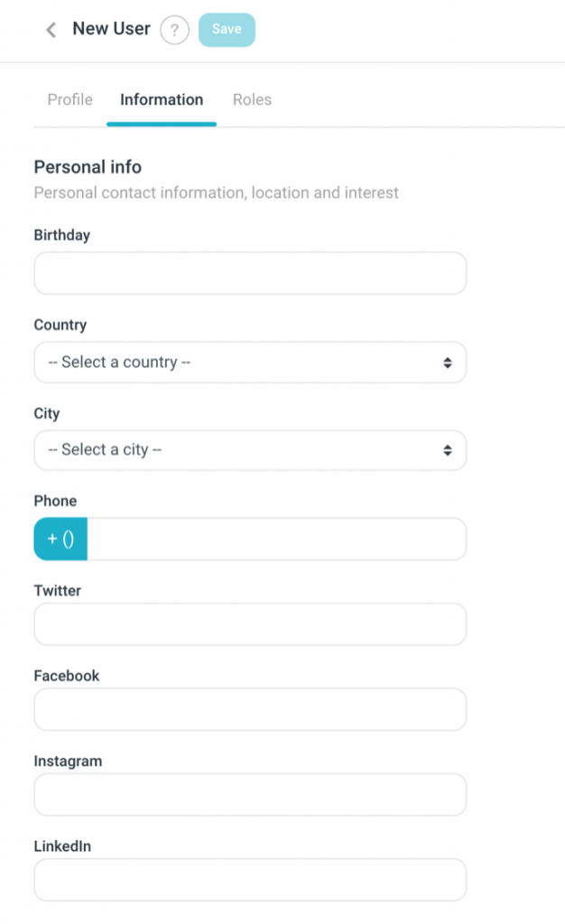Click the Personal info section heading
This screenshot has height=924, width=565.
coord(88,167)
